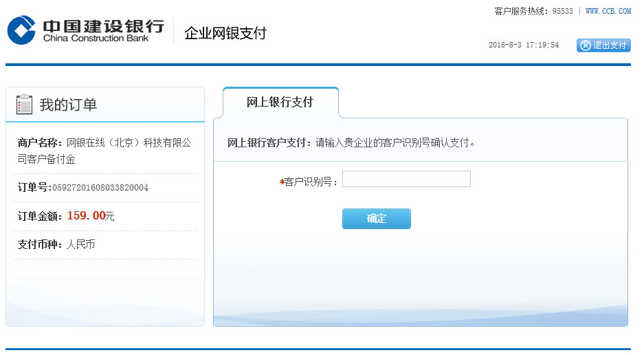
Task: Click the order amount 159.00
Action: [86, 216]
